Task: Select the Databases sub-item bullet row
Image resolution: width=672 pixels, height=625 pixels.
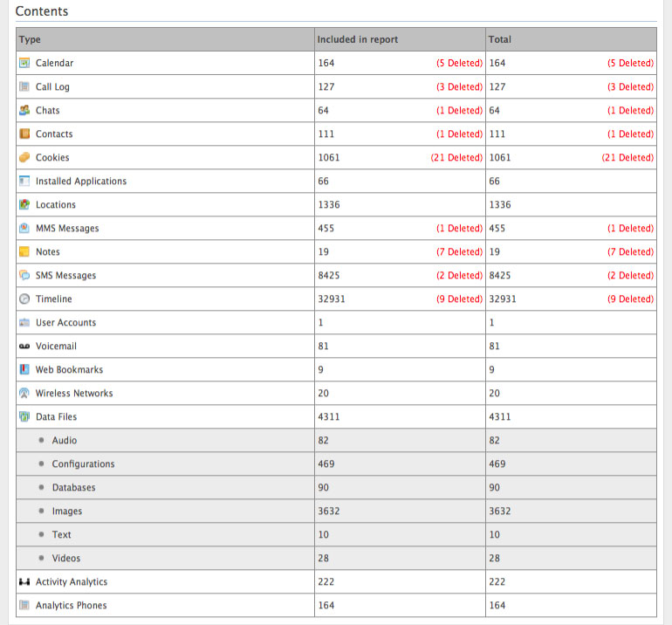Action: coord(73,488)
